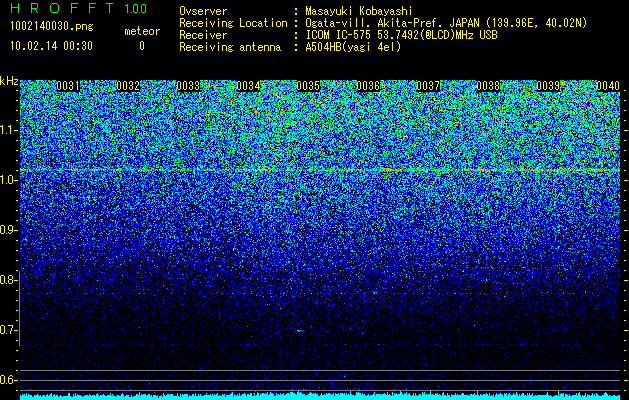
Task: Click the cyan signal level strip at bottom
Action: (320, 396)
